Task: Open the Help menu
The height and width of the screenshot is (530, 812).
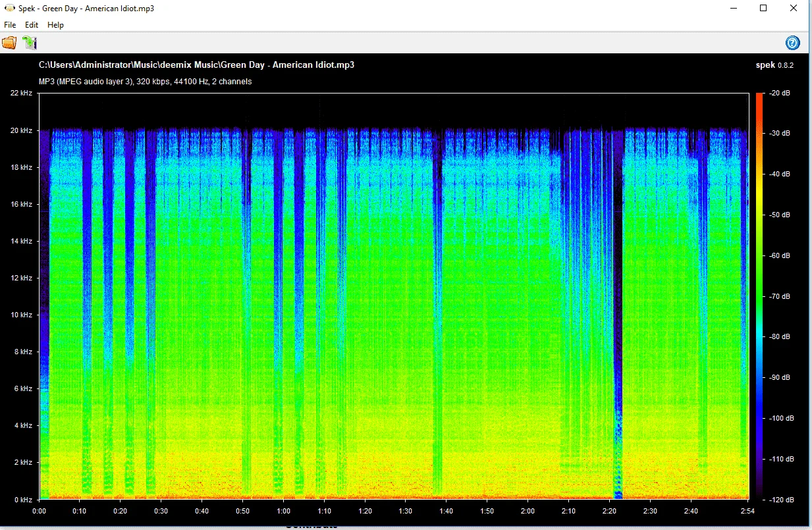Action: [55, 24]
